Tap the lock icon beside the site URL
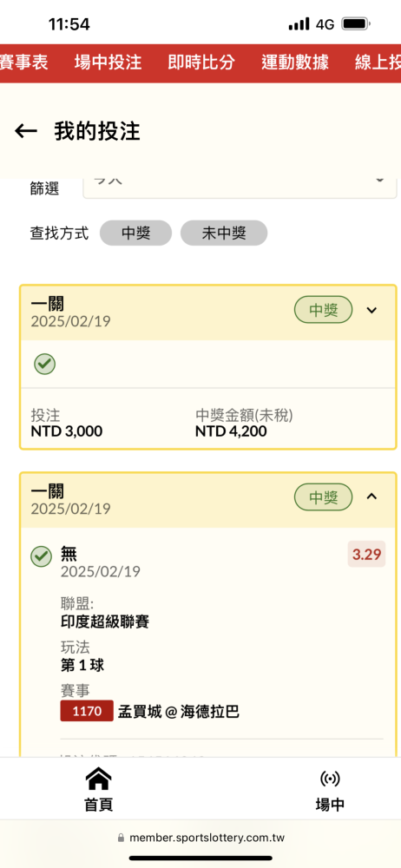 (122, 838)
